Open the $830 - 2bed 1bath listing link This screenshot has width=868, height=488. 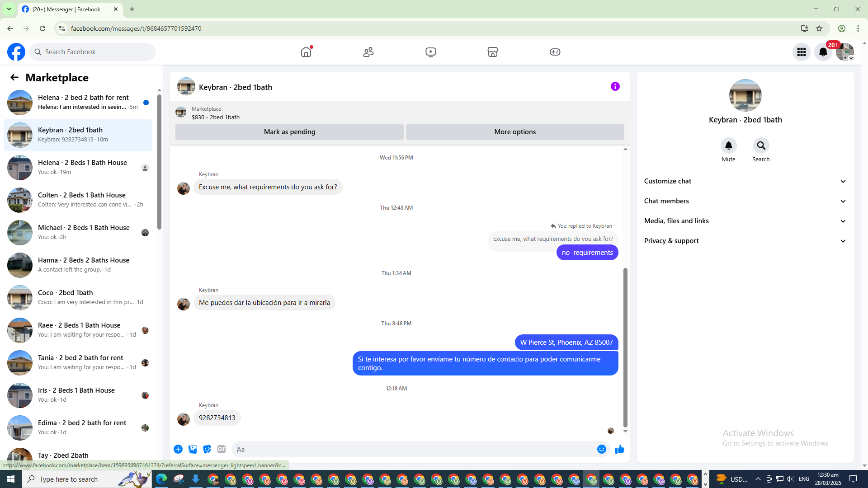tap(216, 117)
